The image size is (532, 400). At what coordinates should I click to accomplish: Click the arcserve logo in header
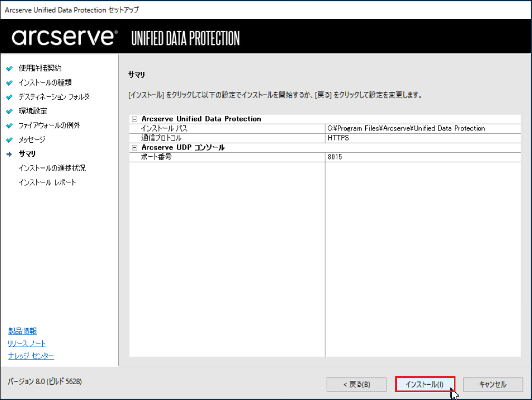64,37
